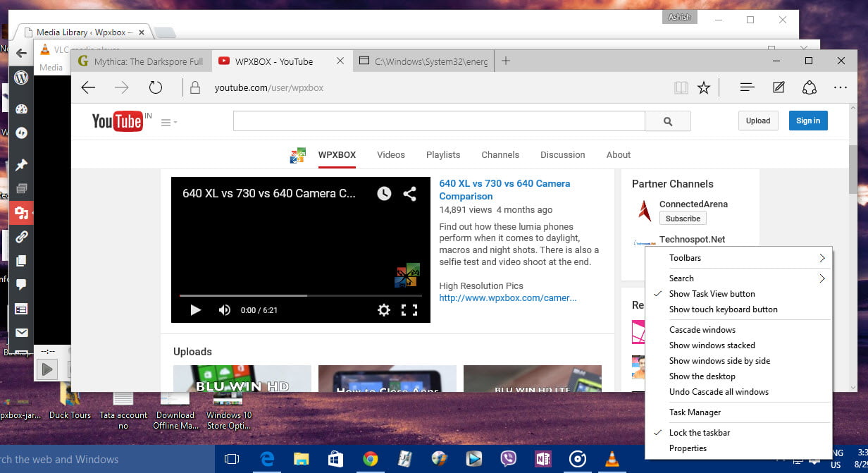868x473 pixels.
Task: Click share icon on video player
Action: (x=409, y=193)
